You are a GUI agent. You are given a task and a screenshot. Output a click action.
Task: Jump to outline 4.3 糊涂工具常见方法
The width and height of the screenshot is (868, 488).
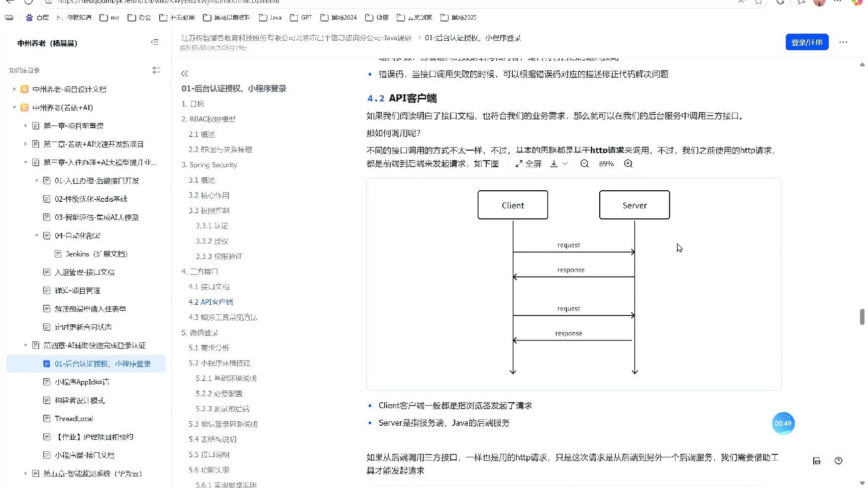click(x=223, y=317)
